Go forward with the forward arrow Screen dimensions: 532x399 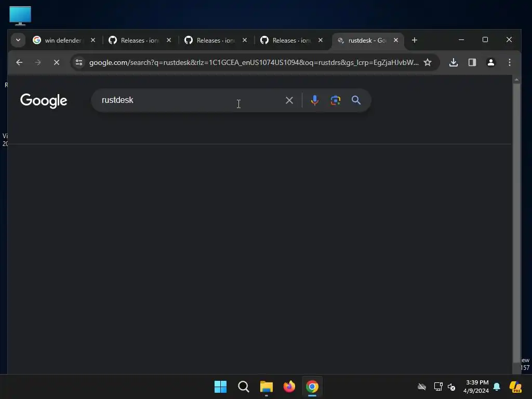pyautogui.click(x=38, y=62)
